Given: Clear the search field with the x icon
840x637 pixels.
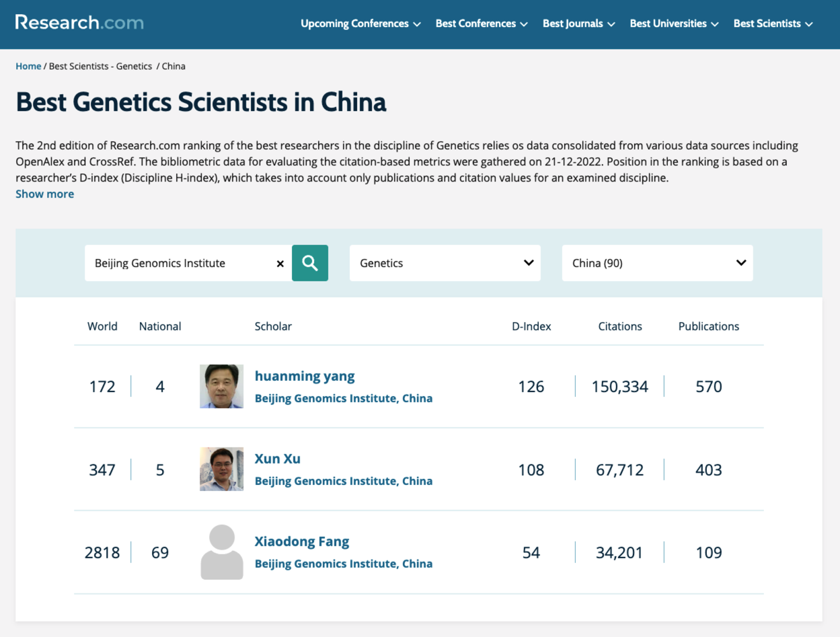Looking at the screenshot, I should [280, 264].
